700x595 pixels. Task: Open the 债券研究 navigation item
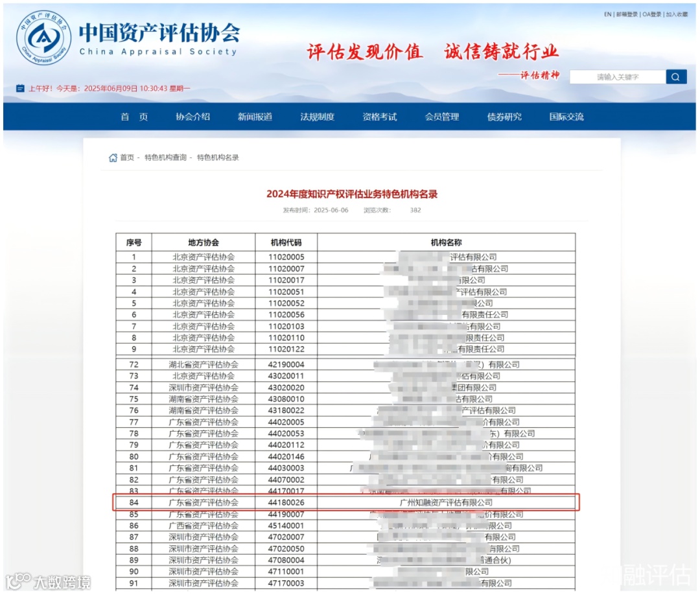click(x=504, y=117)
